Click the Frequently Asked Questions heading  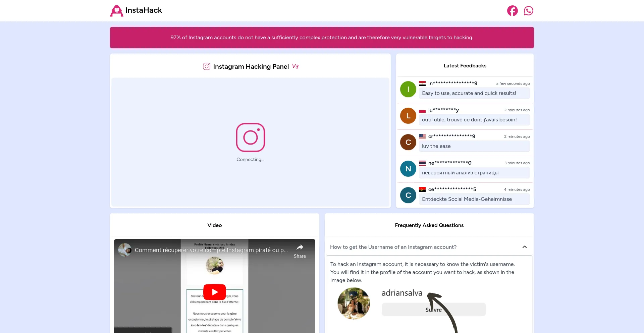click(429, 225)
